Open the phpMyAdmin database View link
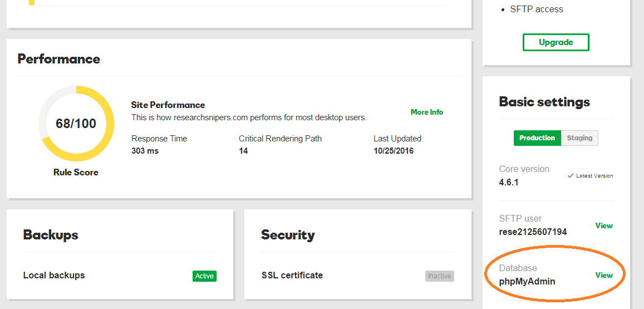The height and width of the screenshot is (309, 644). click(x=603, y=275)
